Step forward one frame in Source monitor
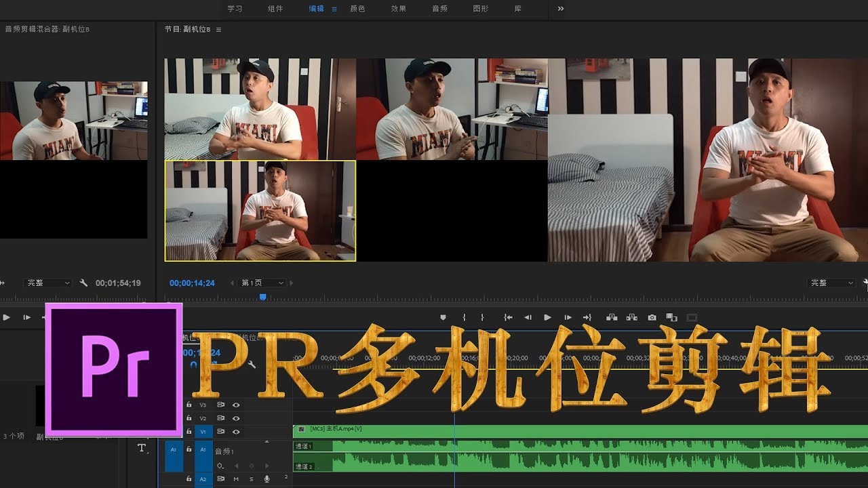The width and height of the screenshot is (868, 488). [27, 317]
